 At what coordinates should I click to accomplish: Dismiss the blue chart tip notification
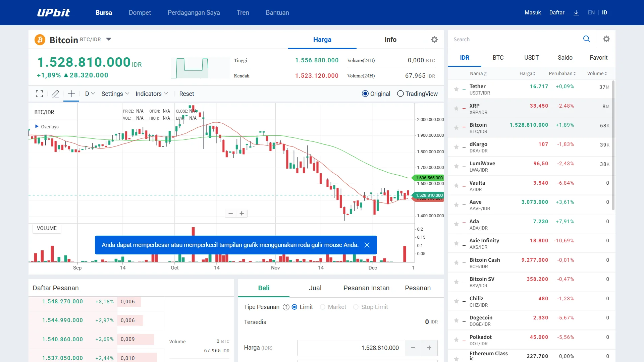coord(367,245)
